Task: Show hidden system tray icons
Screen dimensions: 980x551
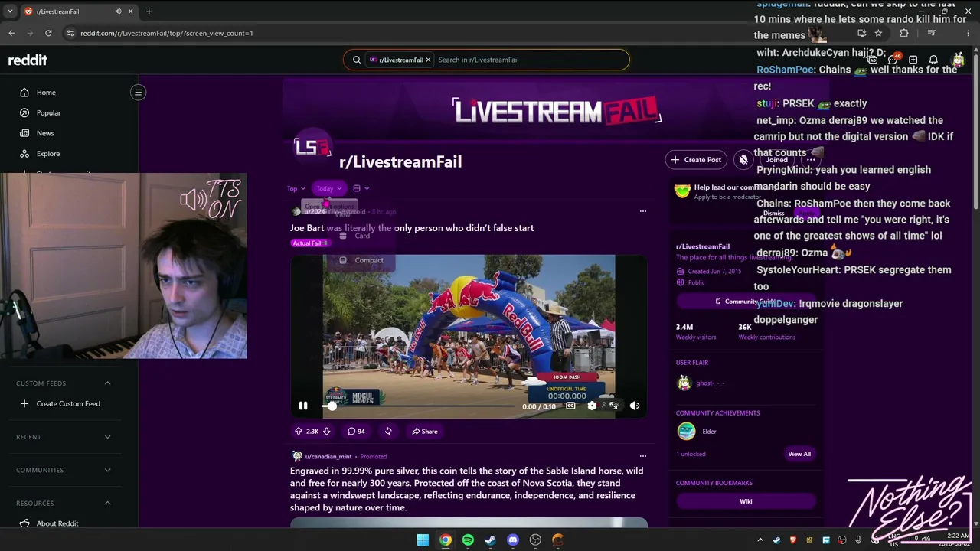Action: [760, 540]
